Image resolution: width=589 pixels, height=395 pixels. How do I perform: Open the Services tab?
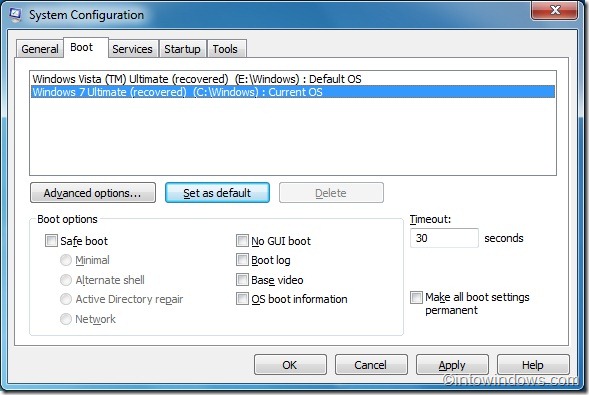point(133,49)
